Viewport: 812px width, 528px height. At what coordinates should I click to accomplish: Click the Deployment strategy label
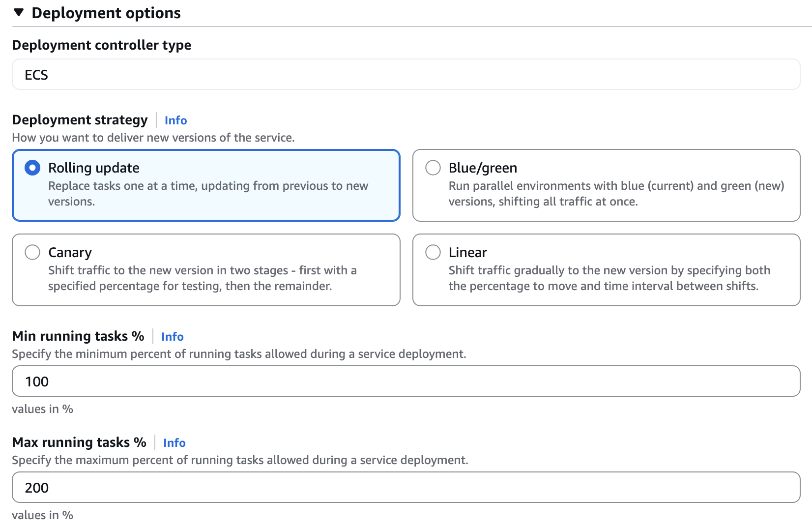click(x=80, y=120)
